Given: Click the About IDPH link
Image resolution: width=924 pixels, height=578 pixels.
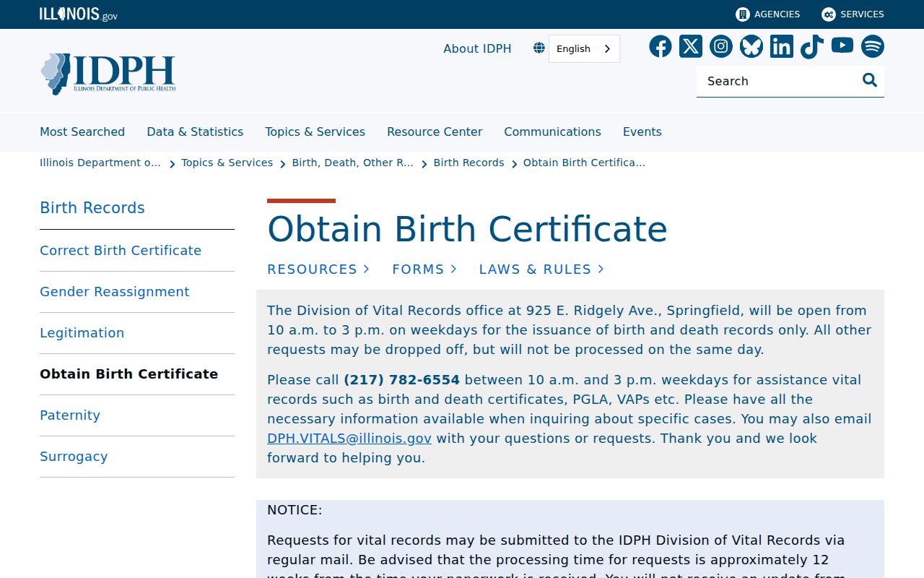Looking at the screenshot, I should [477, 48].
